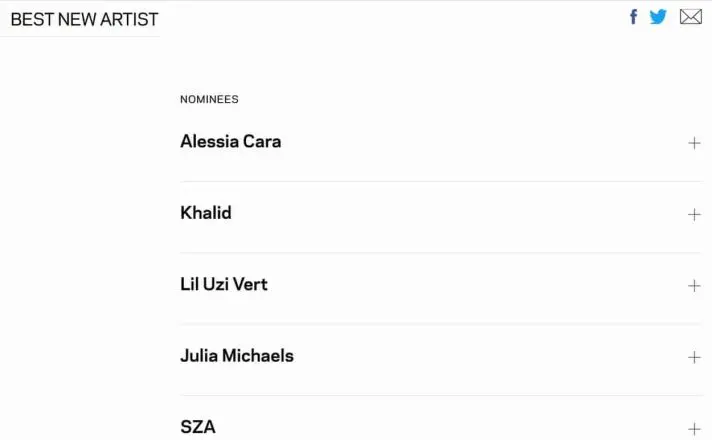
Task: Select the Khalid nominee name
Action: pos(206,213)
